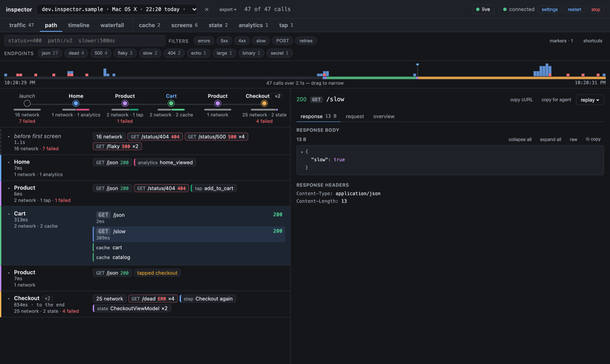Expand the Home row in the list
This screenshot has width=610, height=364.
point(9,162)
